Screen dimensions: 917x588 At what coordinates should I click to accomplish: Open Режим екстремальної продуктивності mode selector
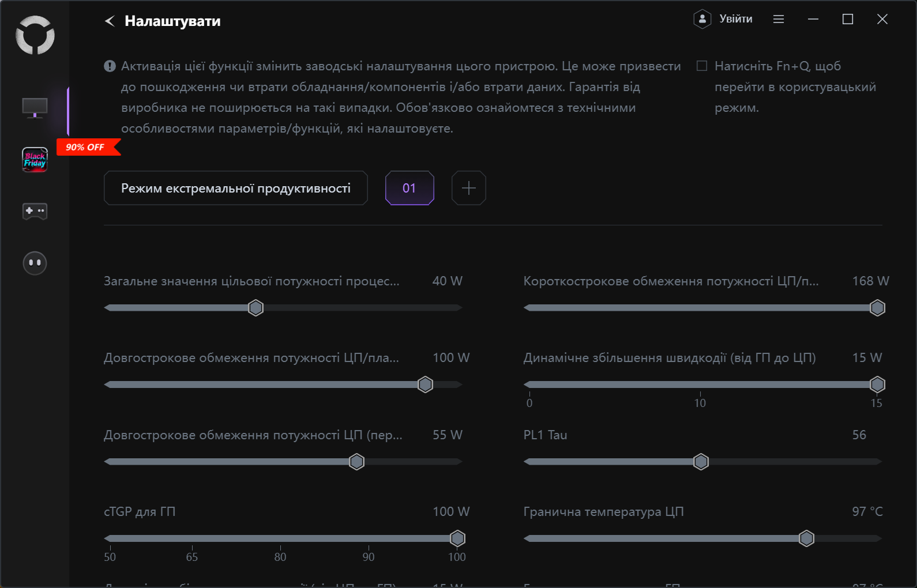click(x=235, y=188)
